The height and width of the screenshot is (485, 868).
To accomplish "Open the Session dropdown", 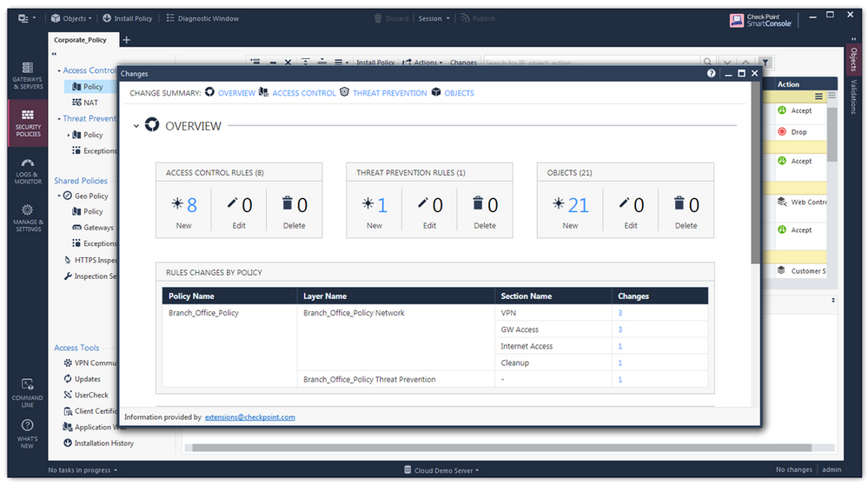I will click(434, 18).
